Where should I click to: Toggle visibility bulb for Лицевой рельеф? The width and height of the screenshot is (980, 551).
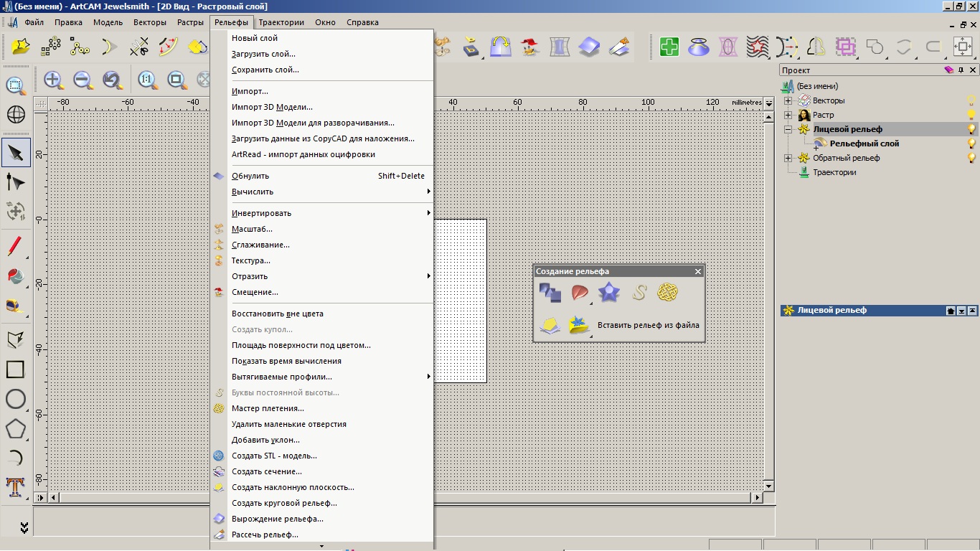(x=971, y=129)
